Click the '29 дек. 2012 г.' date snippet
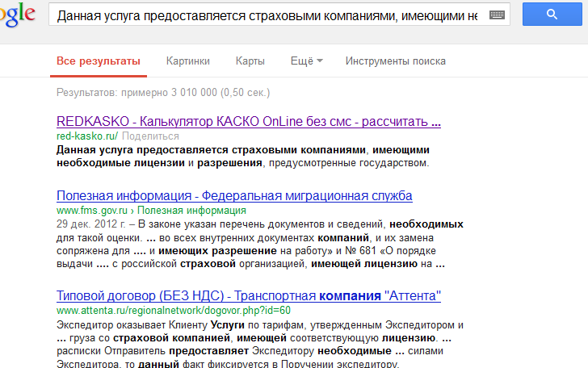The height and width of the screenshot is (368, 588). click(90, 223)
